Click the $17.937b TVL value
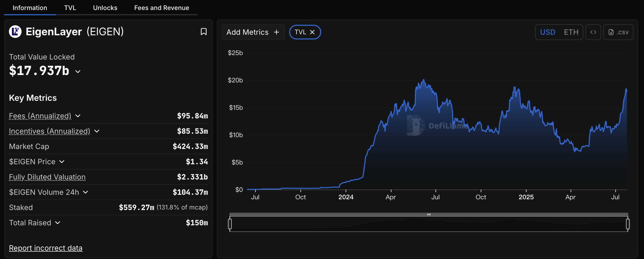The width and height of the screenshot is (644, 259). point(39,71)
